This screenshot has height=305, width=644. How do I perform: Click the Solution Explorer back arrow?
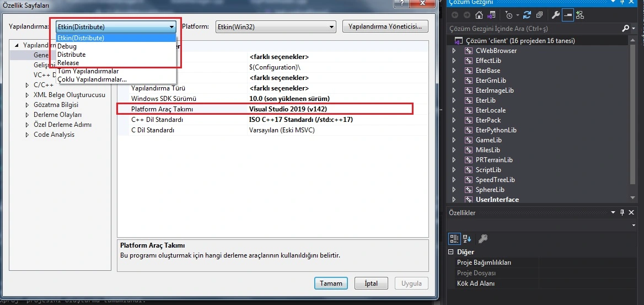point(455,15)
